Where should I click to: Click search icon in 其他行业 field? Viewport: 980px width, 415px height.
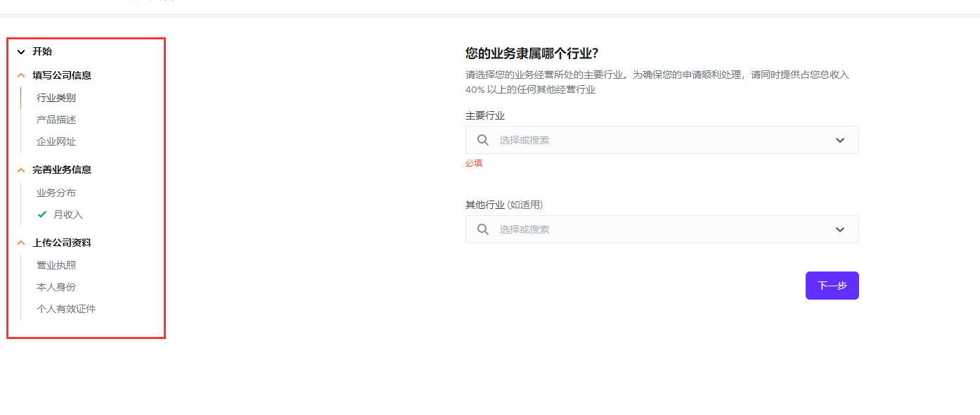(482, 229)
